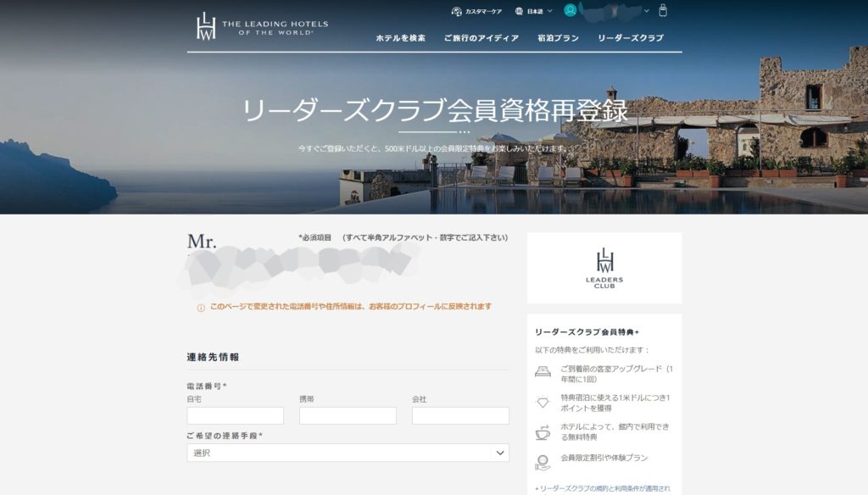Open the luggage trips icon in header
Viewport: 868px width, 495px height.
pyautogui.click(x=663, y=11)
